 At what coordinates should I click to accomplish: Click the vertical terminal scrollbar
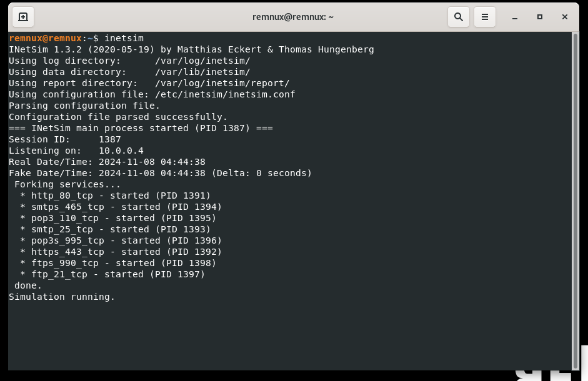[576, 200]
